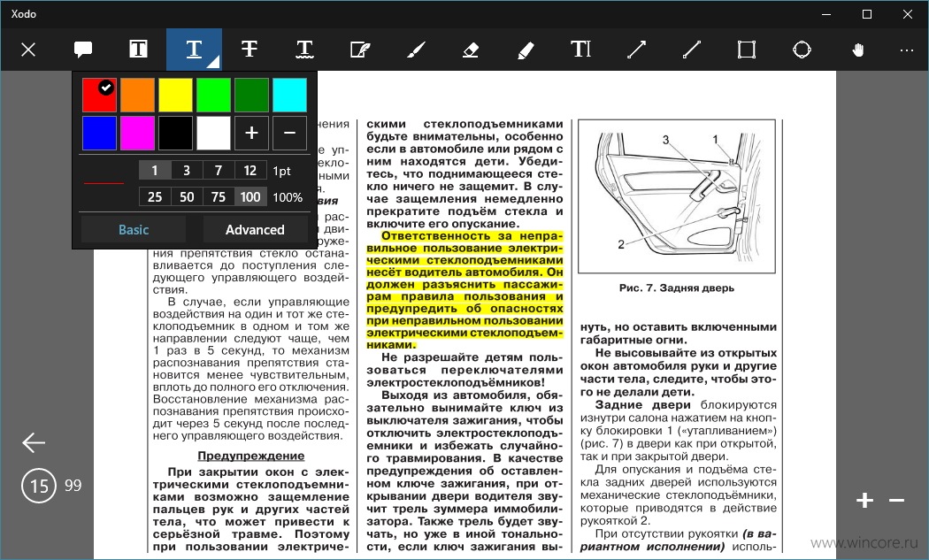Set line thickness to 3
This screenshot has width=929, height=560.
tap(187, 171)
